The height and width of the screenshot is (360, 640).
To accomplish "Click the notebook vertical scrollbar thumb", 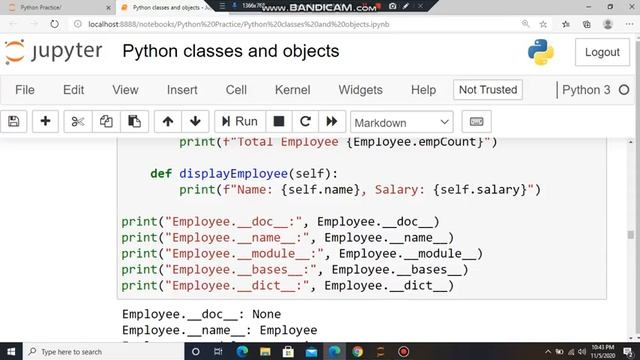I will [631, 234].
